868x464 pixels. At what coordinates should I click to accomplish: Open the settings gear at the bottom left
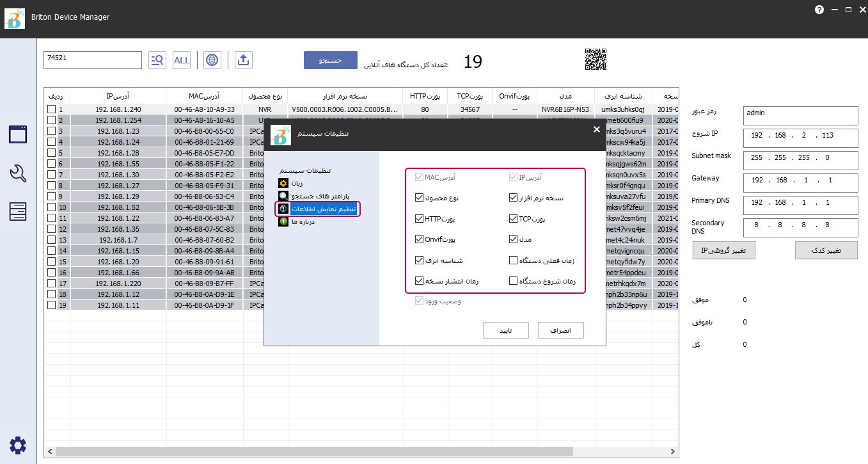pyautogui.click(x=18, y=445)
